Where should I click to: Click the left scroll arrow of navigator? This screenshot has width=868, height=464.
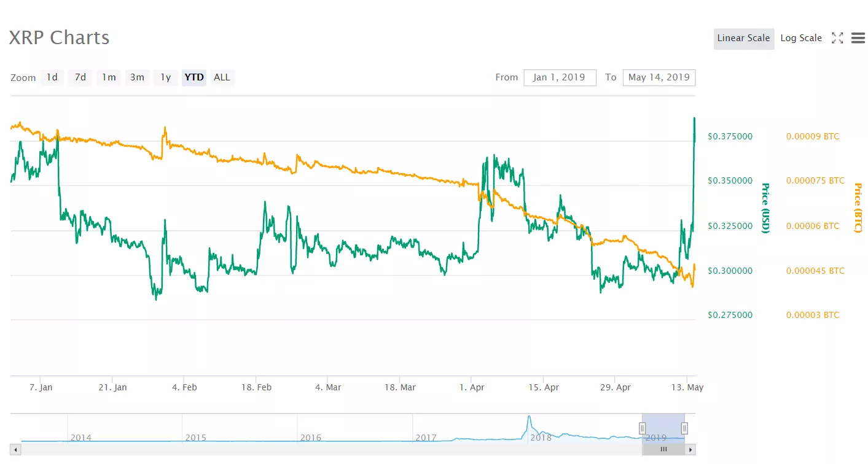point(15,449)
